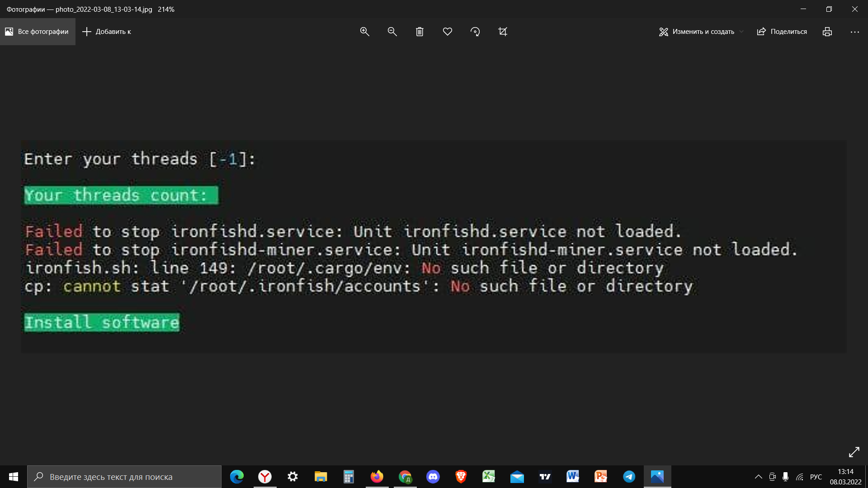Click the photo showing terminal output

point(434,247)
